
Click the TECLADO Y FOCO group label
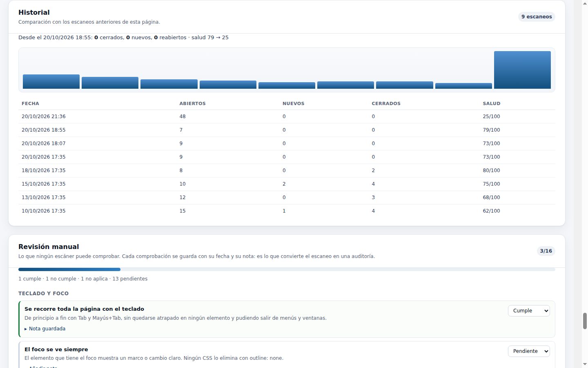coord(43,294)
